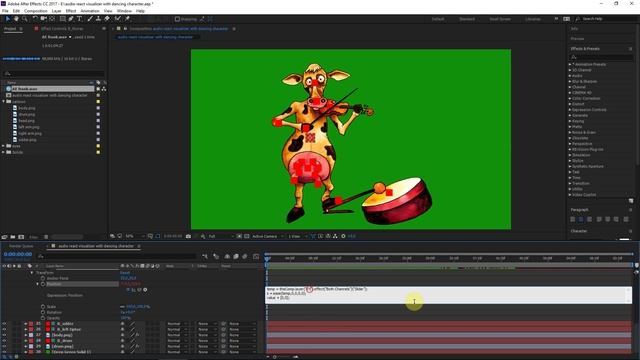Collapse the cartoon folder in Project panel
The image size is (640, 360).
click(3, 102)
